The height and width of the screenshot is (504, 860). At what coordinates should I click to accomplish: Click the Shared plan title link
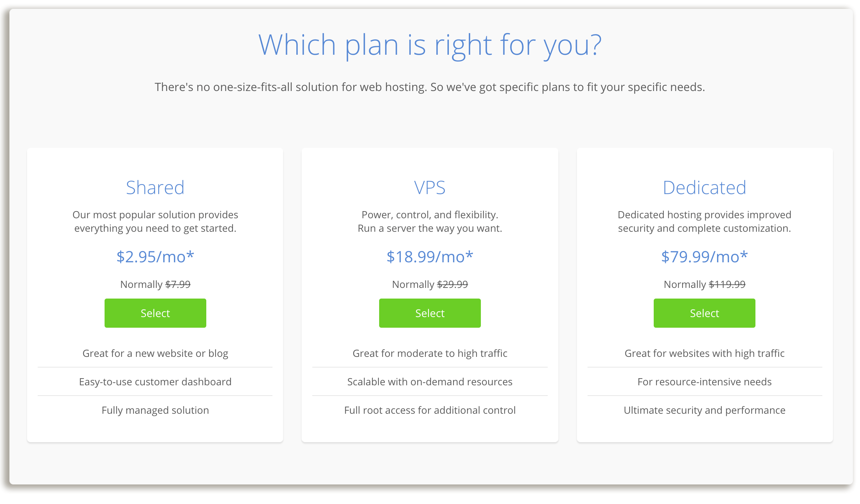click(x=155, y=187)
